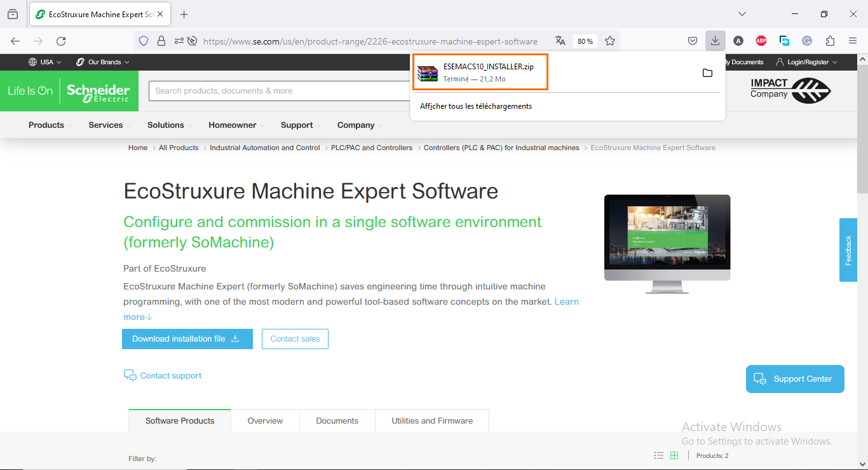
Task: Expand the Our Brands dropdown
Action: coord(102,62)
